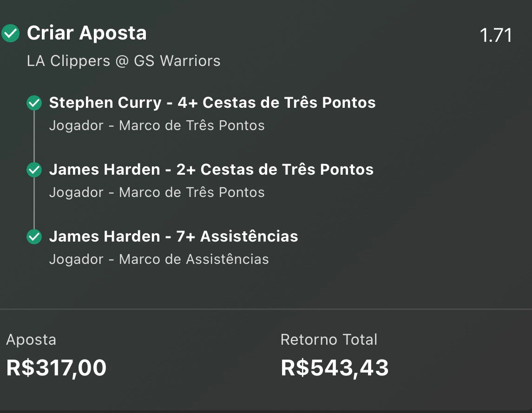Viewport: 532px width, 413px height.
Task: Click the vertical line connecting Curry and Harden legs
Action: tap(34, 137)
